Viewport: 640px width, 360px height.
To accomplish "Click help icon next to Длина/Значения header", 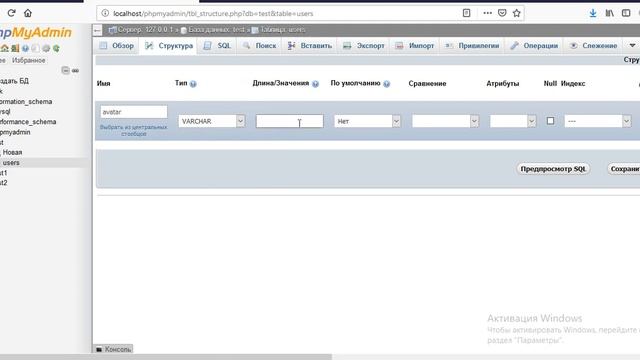I will coord(316,84).
